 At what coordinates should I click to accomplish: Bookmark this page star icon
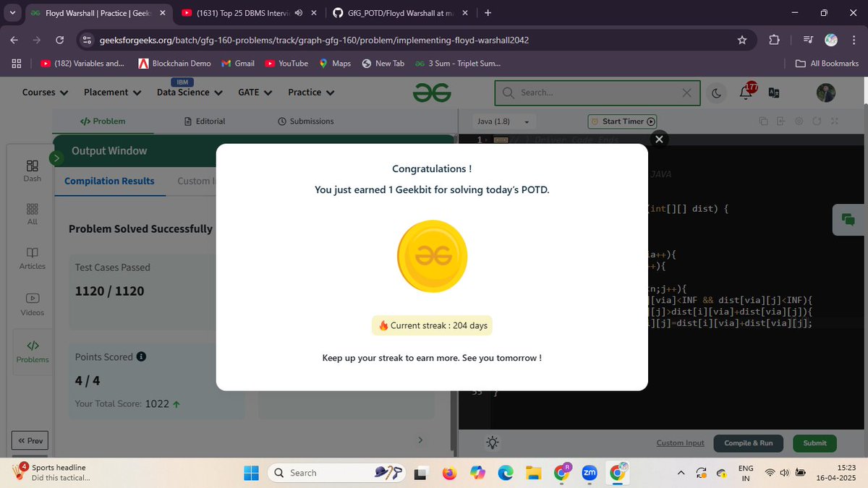[741, 40]
